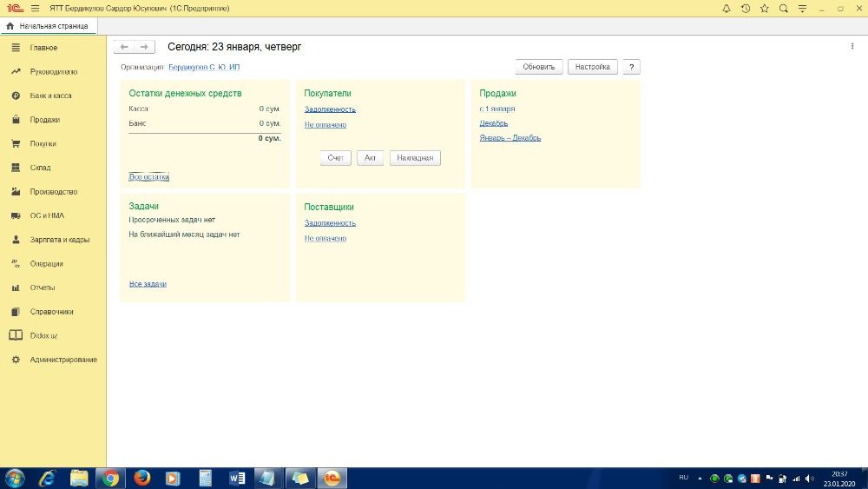Open the 1C main menu hamburger icon
Viewport: 868px width, 489px height.
tap(36, 9)
